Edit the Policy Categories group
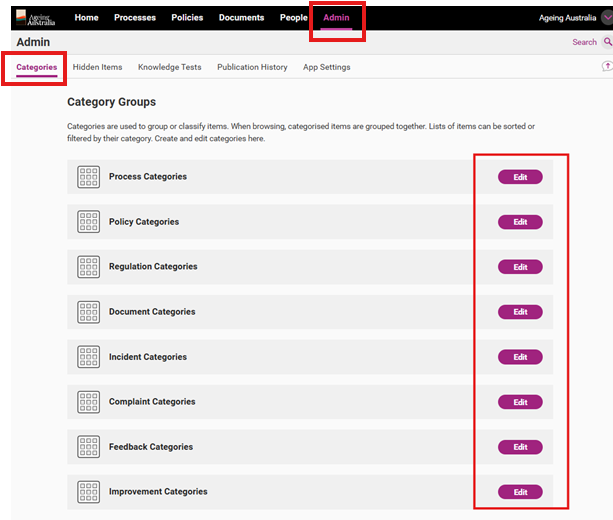The height and width of the screenshot is (520, 613). 520,222
